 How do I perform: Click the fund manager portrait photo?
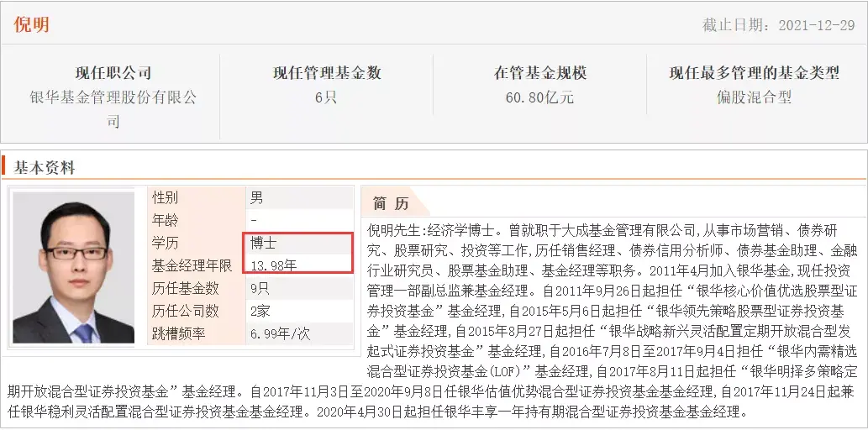pos(73,267)
